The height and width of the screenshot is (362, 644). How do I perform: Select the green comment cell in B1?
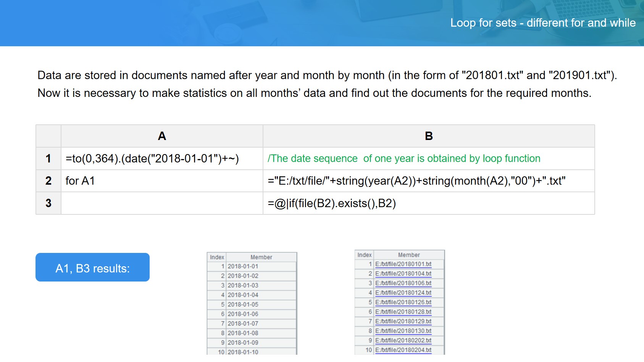point(404,159)
